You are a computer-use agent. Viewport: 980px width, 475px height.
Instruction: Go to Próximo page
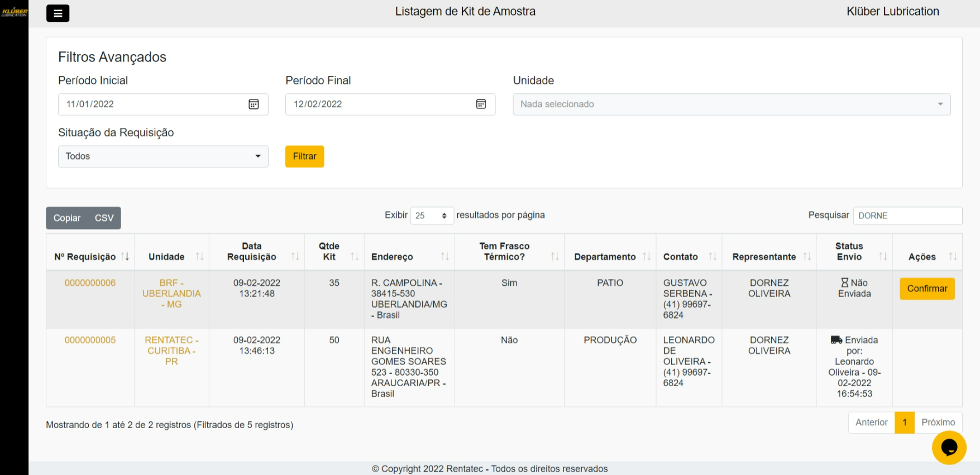click(x=938, y=423)
